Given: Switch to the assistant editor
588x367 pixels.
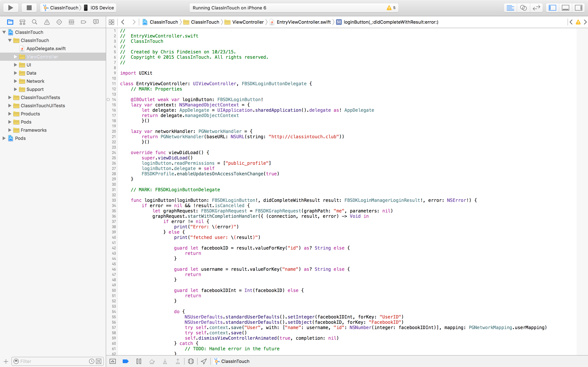Looking at the screenshot, I should pos(523,8).
